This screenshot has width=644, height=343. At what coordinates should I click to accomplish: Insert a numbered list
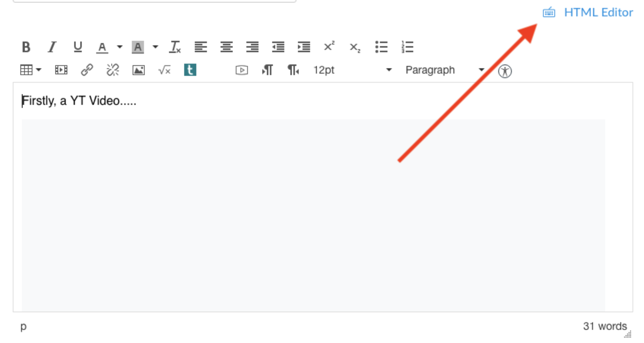[x=407, y=47]
